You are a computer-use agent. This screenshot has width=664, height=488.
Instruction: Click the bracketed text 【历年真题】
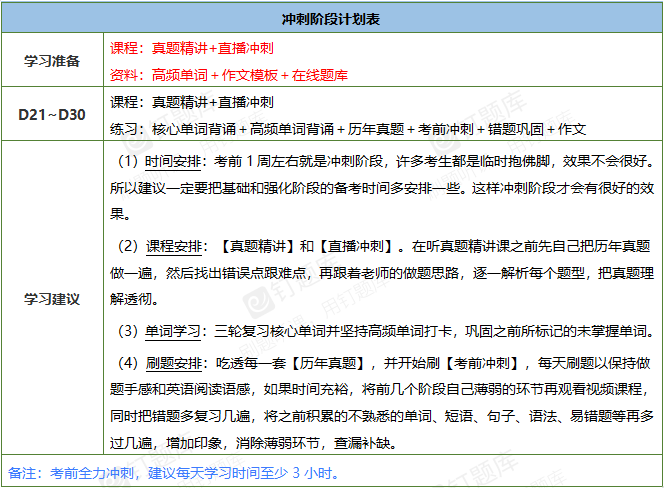[328, 363]
